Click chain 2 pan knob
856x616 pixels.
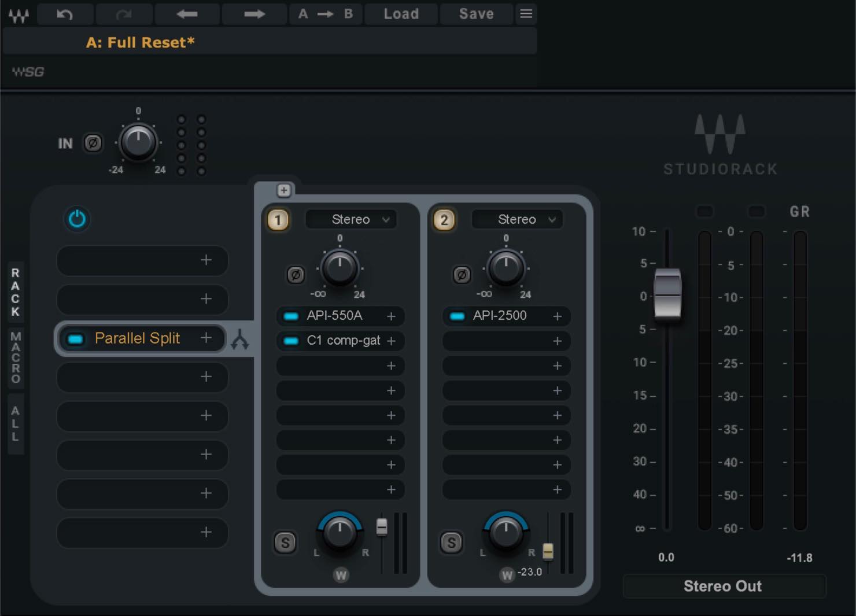[506, 532]
